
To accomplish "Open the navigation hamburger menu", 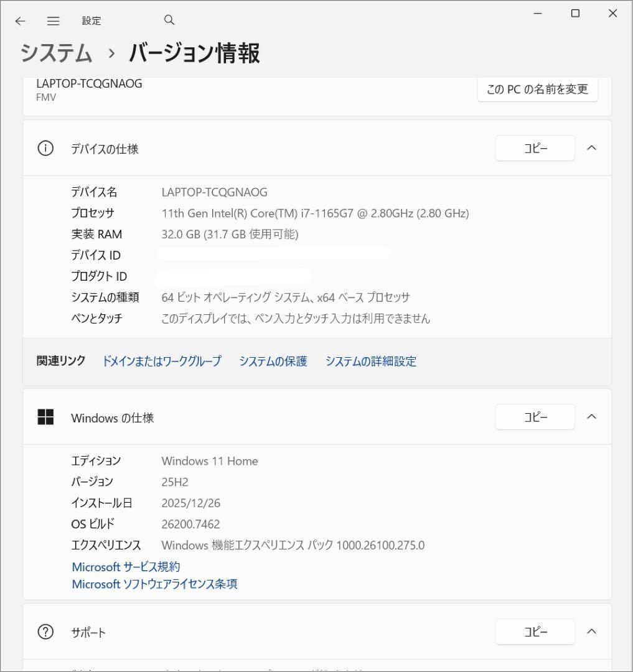I will [53, 21].
